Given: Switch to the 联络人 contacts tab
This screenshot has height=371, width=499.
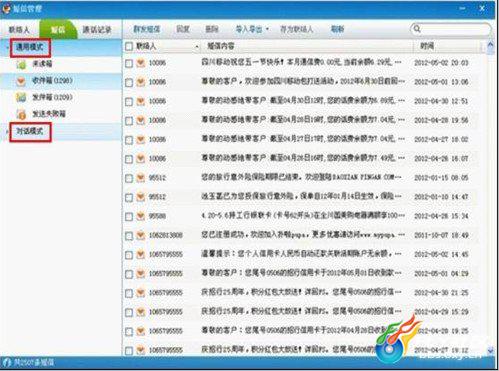Looking at the screenshot, I should point(19,30).
